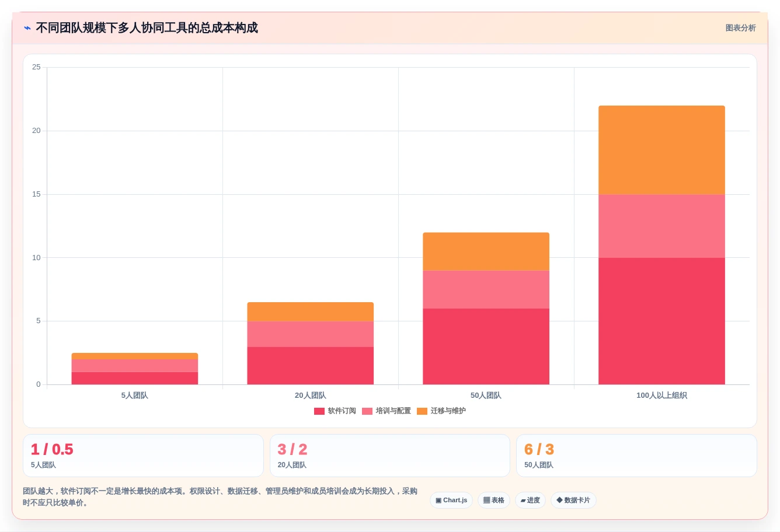Image resolution: width=780 pixels, height=532 pixels.
Task: Open the 1 / 0.5 data card
Action: tap(143, 456)
